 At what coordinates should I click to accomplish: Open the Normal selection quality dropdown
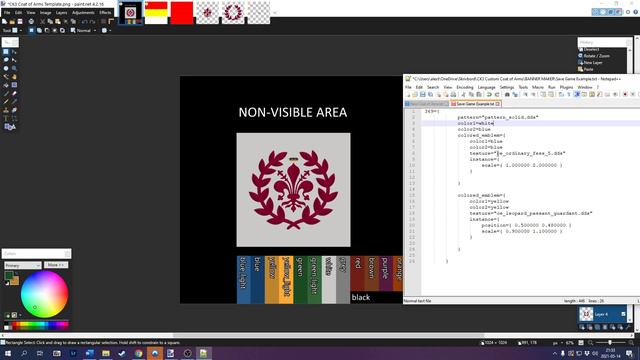[84, 30]
